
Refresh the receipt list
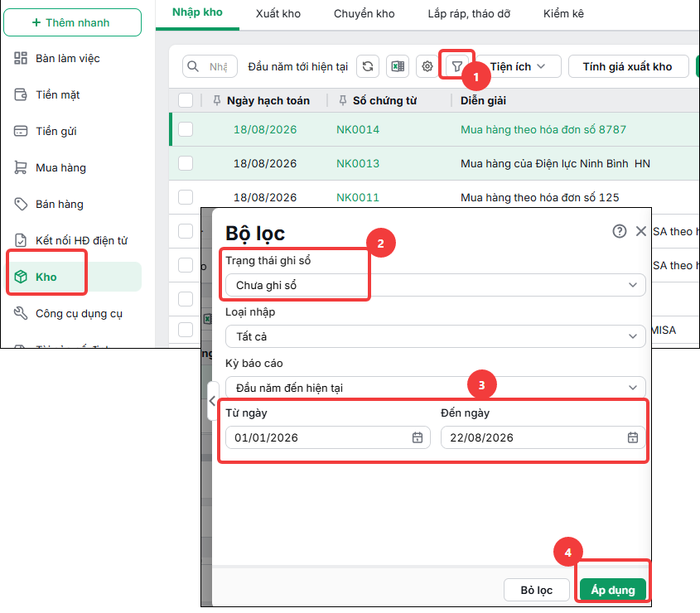[368, 66]
